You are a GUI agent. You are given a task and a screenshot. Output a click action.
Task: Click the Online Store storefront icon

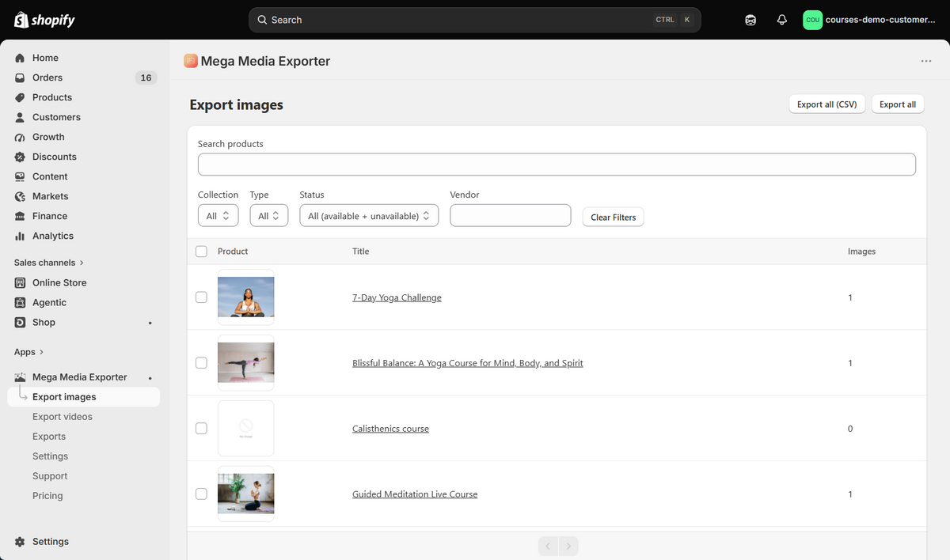(x=21, y=282)
